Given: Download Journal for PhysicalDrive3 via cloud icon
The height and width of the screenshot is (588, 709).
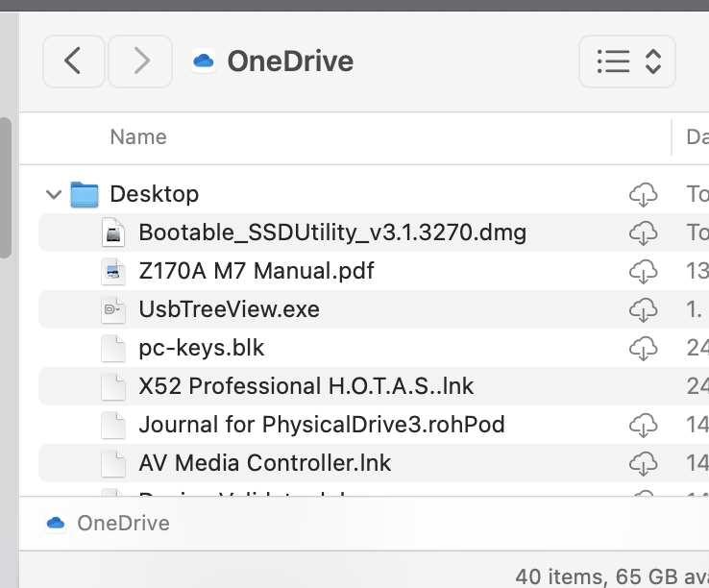Looking at the screenshot, I should pos(643,426).
